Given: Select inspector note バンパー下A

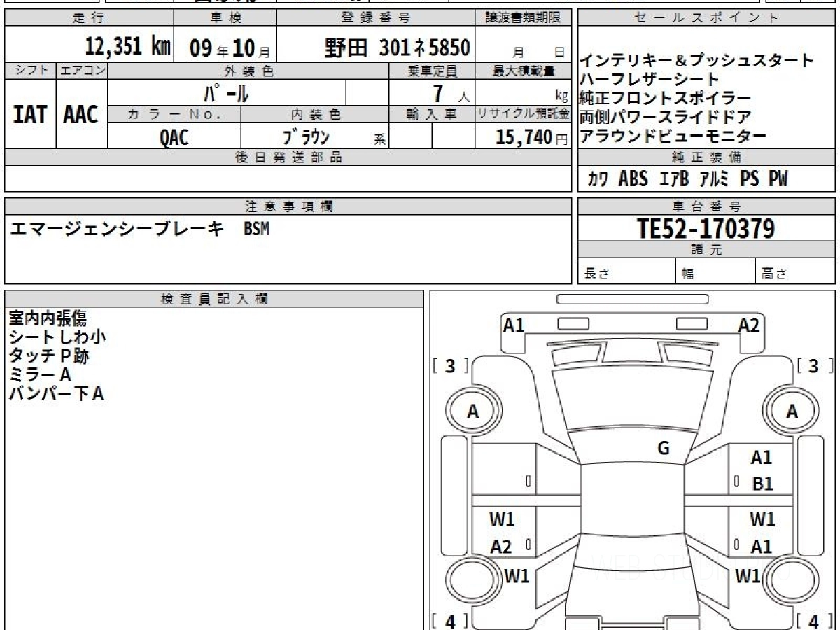Looking at the screenshot, I should pos(56,394).
